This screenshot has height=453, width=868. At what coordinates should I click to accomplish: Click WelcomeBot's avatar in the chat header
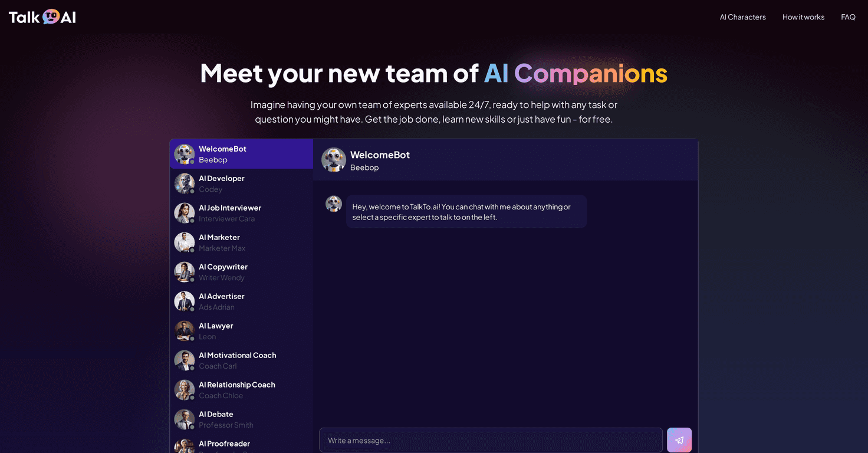[x=334, y=159]
